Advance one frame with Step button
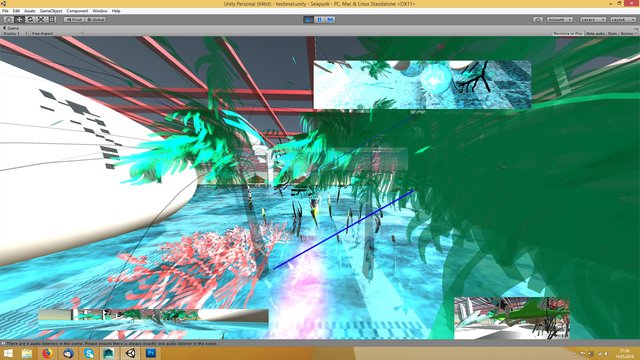640x360 pixels. point(330,20)
